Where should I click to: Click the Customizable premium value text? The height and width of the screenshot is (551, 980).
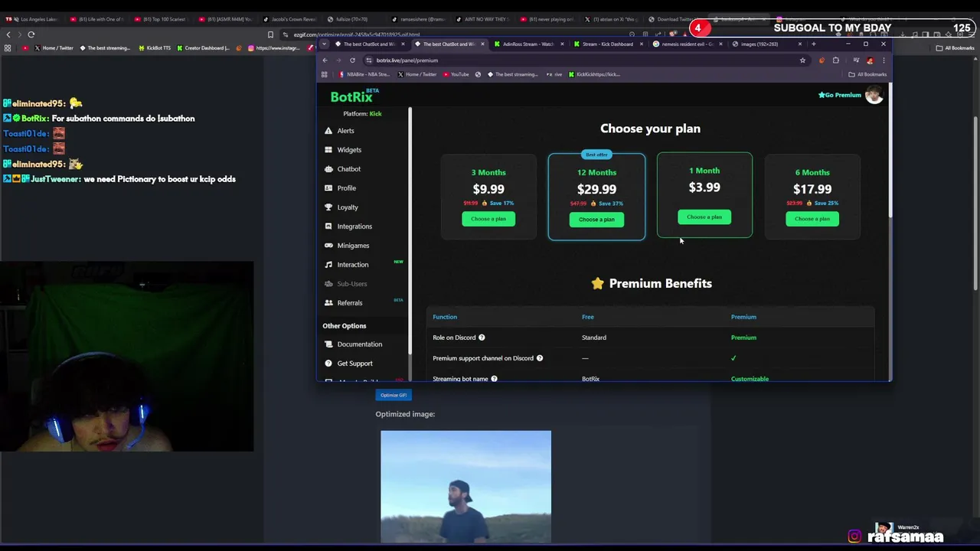(750, 379)
